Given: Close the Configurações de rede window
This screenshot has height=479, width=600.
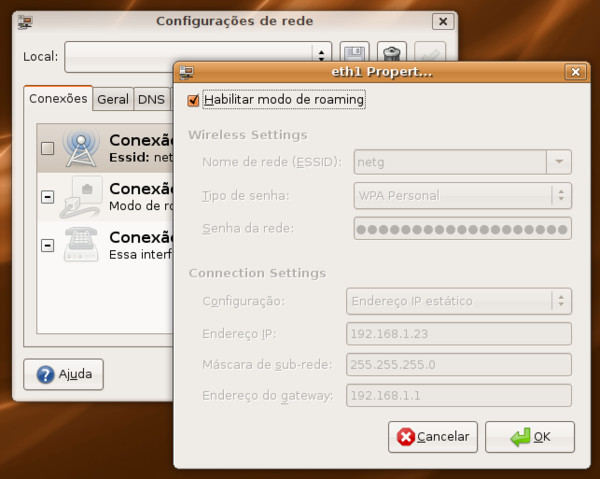Looking at the screenshot, I should (443, 21).
